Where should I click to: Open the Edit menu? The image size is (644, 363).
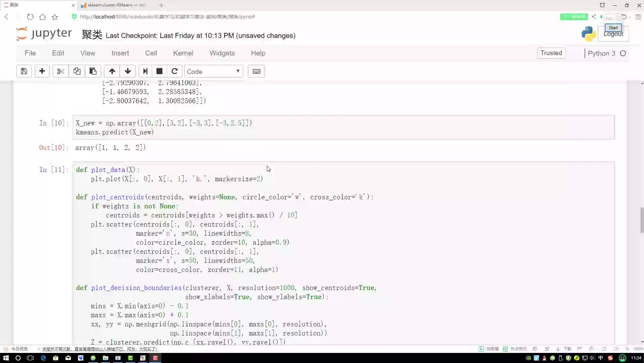[58, 53]
